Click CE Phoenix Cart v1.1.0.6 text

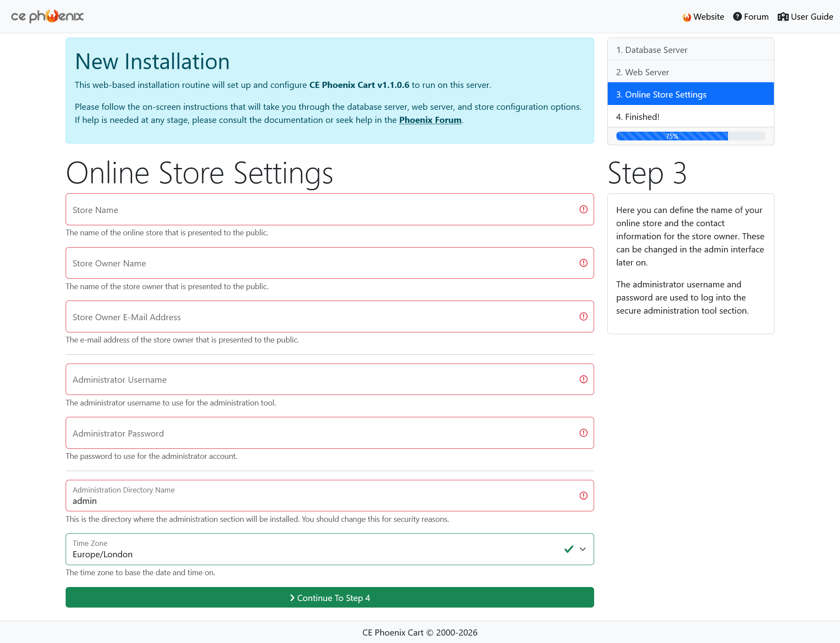(x=359, y=85)
